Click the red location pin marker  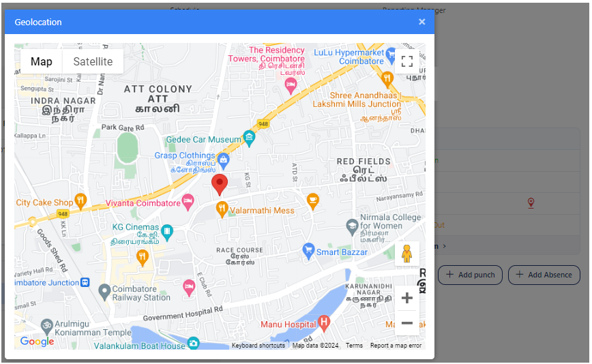click(x=219, y=184)
